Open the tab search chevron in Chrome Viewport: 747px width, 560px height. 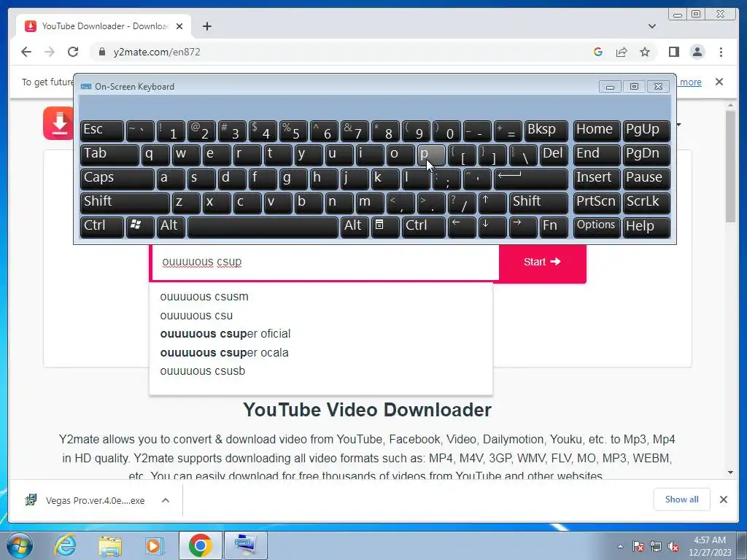coord(651,26)
